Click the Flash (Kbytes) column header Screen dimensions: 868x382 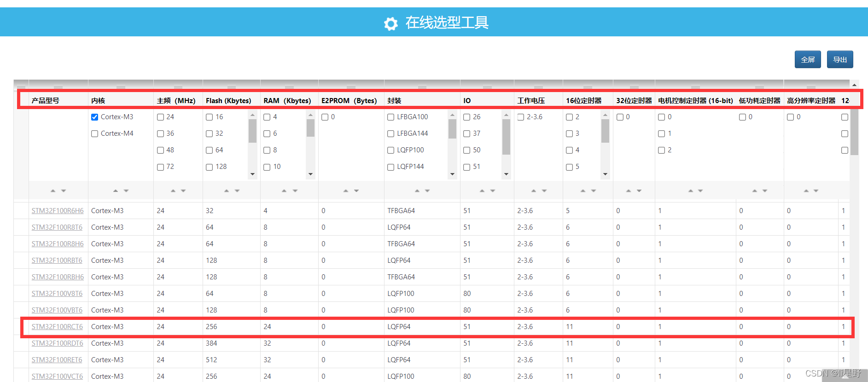pos(228,100)
